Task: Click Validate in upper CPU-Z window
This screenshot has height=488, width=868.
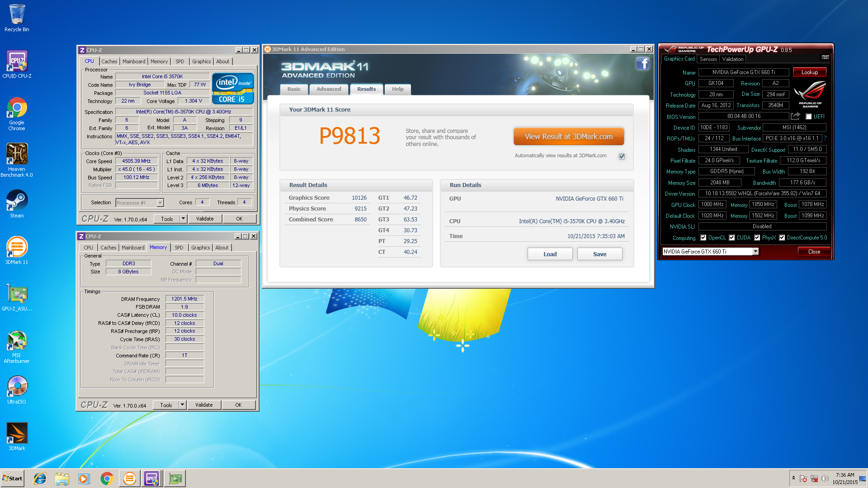Action: pyautogui.click(x=205, y=219)
